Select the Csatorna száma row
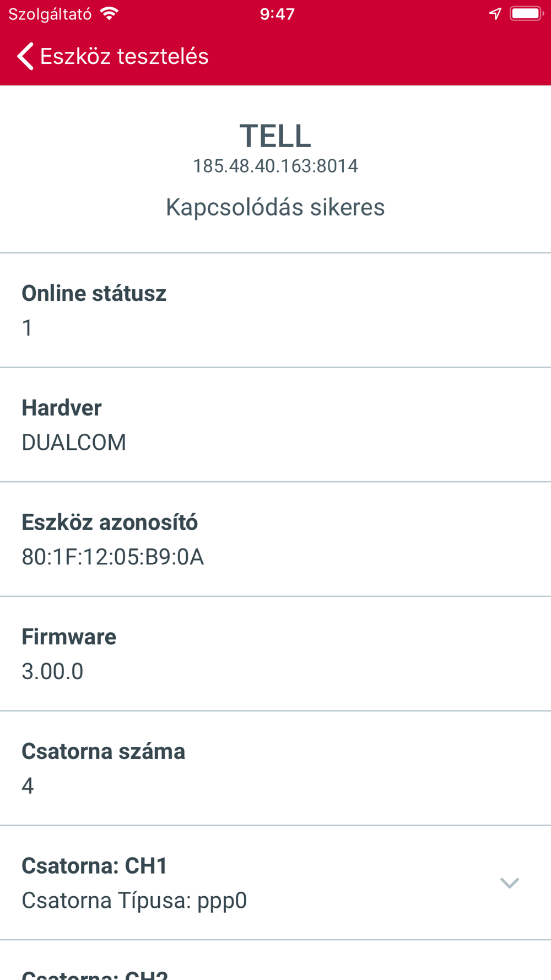Image resolution: width=551 pixels, height=980 pixels. point(275,768)
